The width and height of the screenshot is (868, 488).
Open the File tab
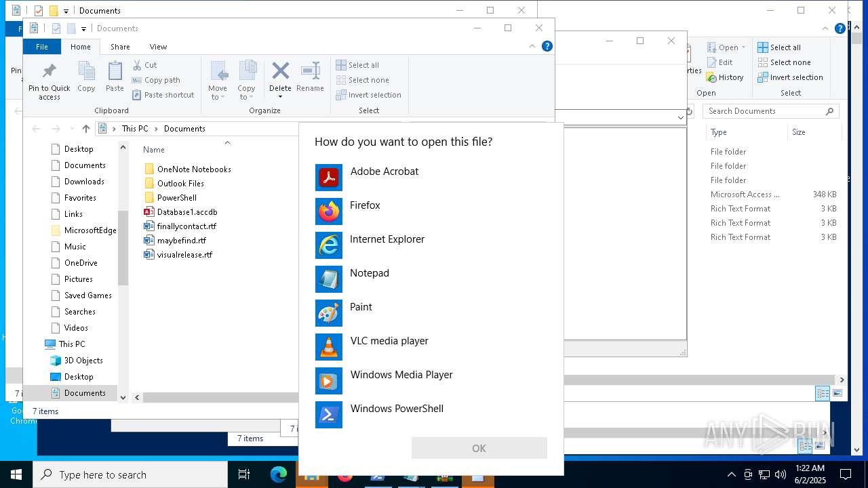pyautogui.click(x=42, y=47)
